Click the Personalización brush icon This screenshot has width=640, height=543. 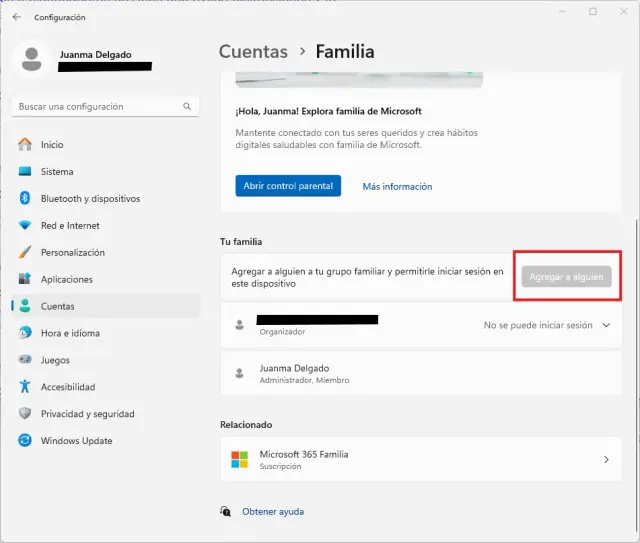tap(25, 253)
